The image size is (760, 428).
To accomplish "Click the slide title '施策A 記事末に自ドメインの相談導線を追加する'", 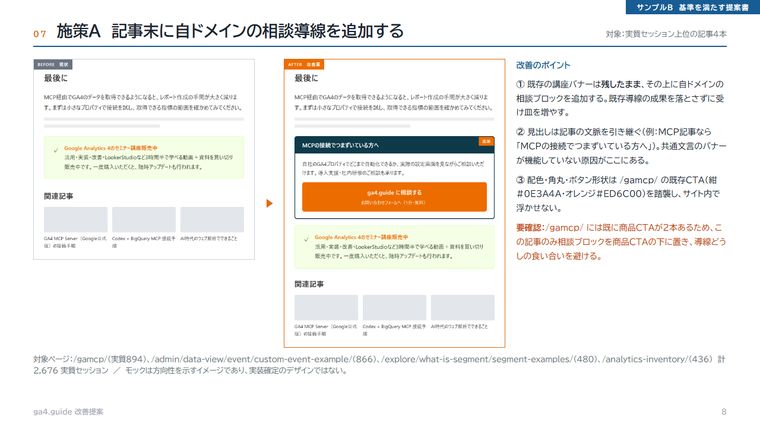I will click(230, 31).
